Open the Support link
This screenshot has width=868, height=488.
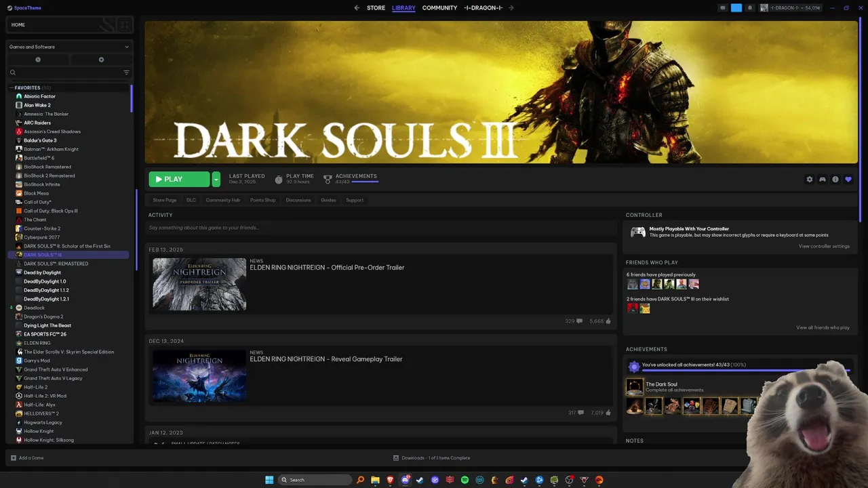355,200
